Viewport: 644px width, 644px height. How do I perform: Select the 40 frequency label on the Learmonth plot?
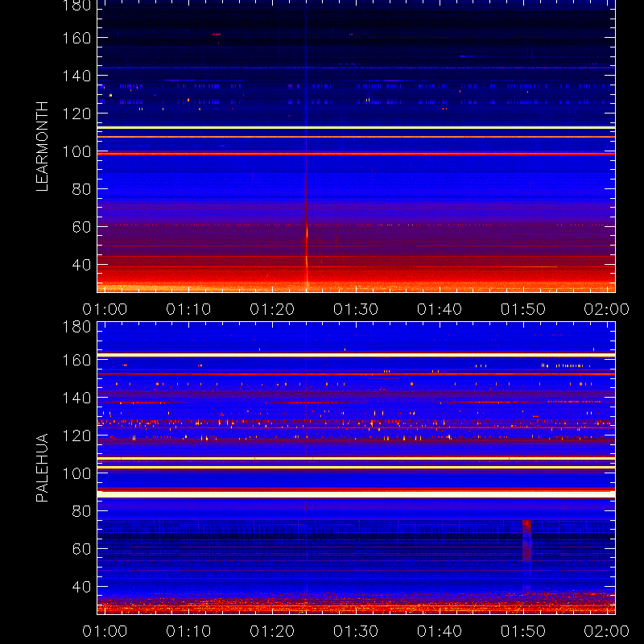(81, 265)
